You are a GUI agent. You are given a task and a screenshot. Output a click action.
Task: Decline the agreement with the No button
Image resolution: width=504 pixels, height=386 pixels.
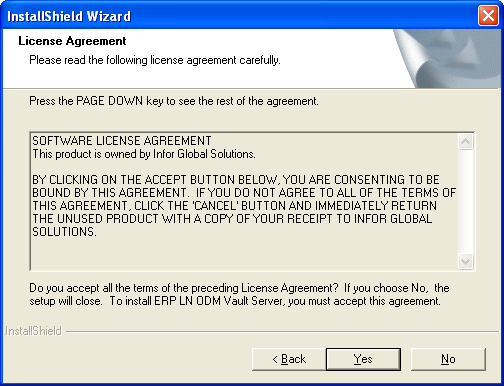click(x=448, y=359)
